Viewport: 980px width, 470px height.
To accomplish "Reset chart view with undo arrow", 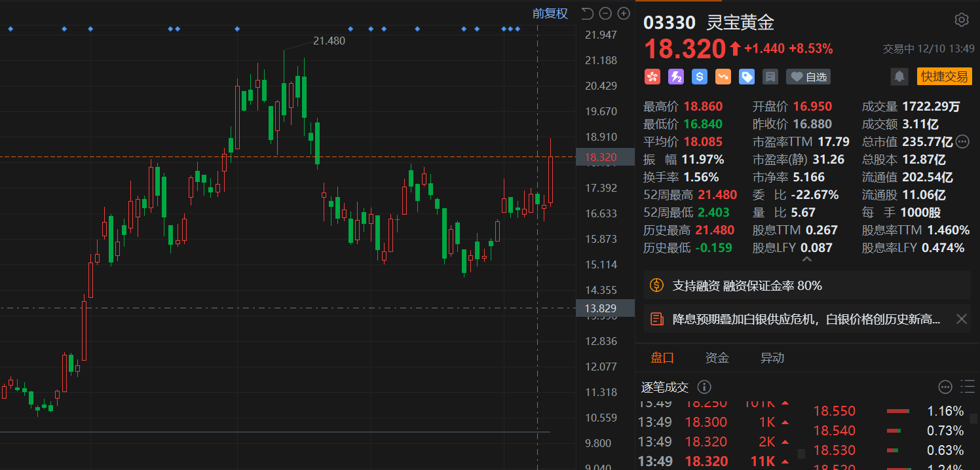I will [587, 13].
